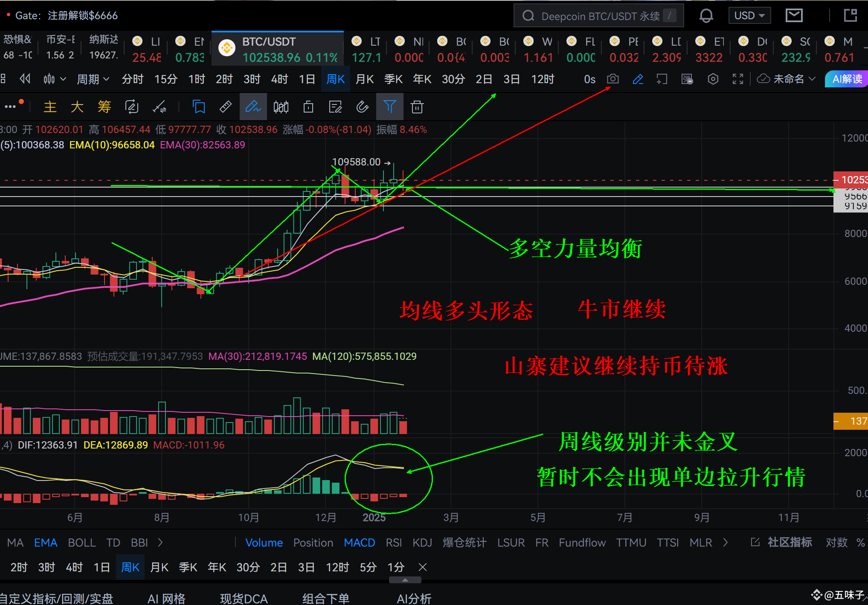The height and width of the screenshot is (605, 868).
Task: Toggle the drawing filter tool
Action: pos(390,107)
